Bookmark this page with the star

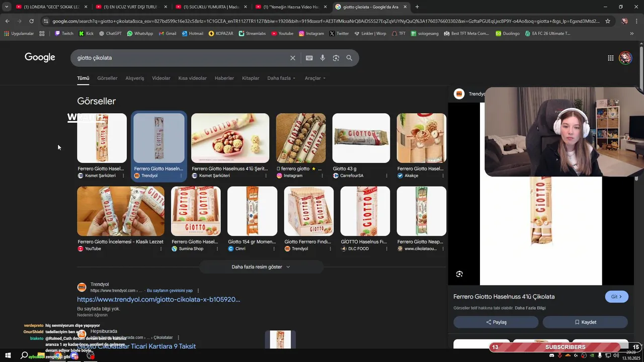point(608,21)
